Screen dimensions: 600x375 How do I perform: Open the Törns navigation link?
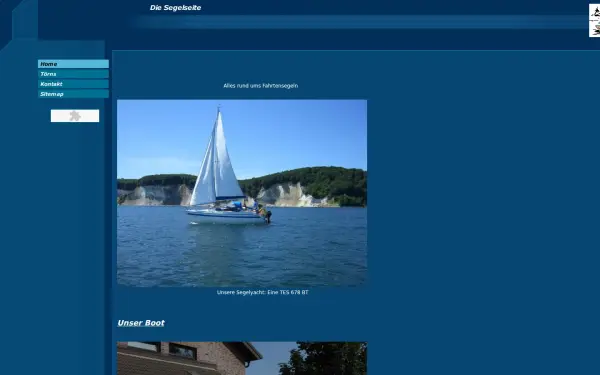(x=73, y=74)
